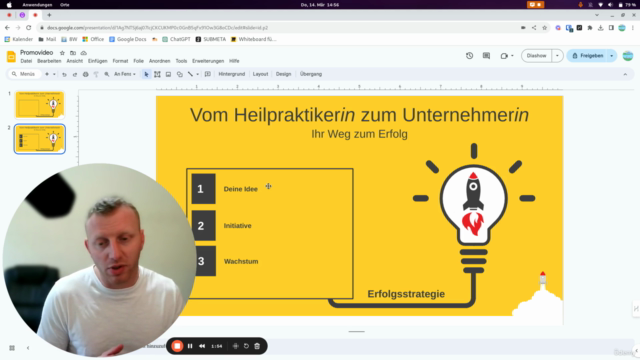Open the Chrome three-dot menu
The image size is (640, 360).
tap(633, 28)
